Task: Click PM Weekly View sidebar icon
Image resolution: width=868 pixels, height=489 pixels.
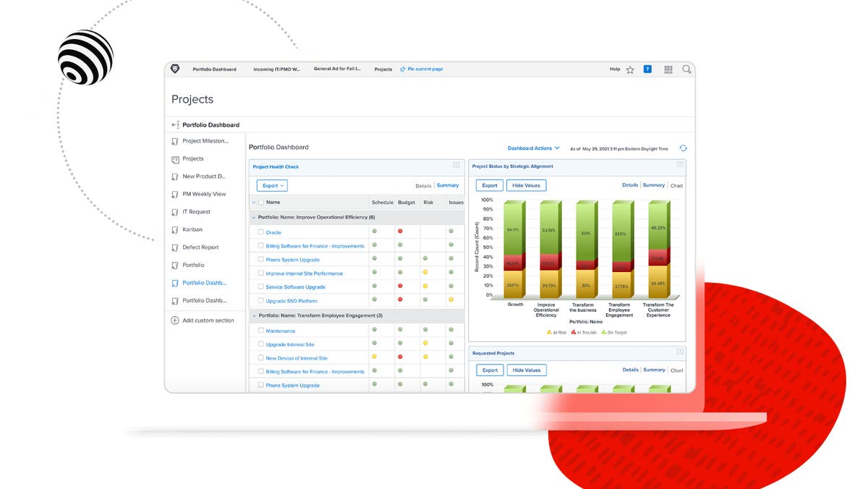Action: point(175,195)
